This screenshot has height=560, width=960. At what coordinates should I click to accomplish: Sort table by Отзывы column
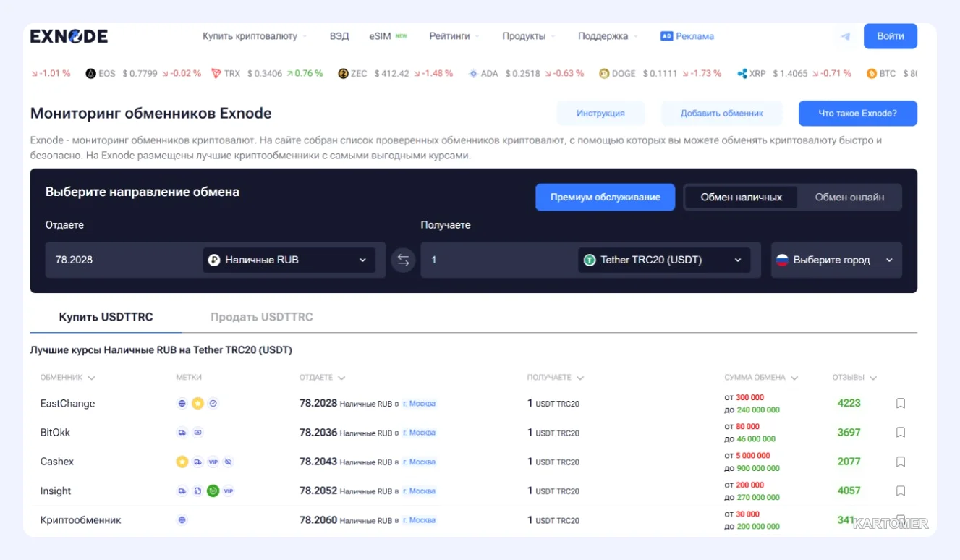point(854,378)
